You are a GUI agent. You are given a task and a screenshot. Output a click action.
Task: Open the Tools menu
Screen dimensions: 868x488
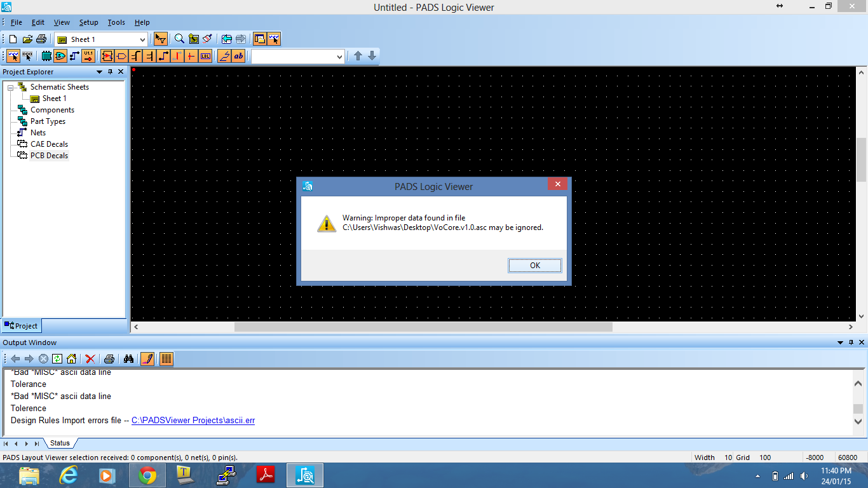[x=116, y=22]
